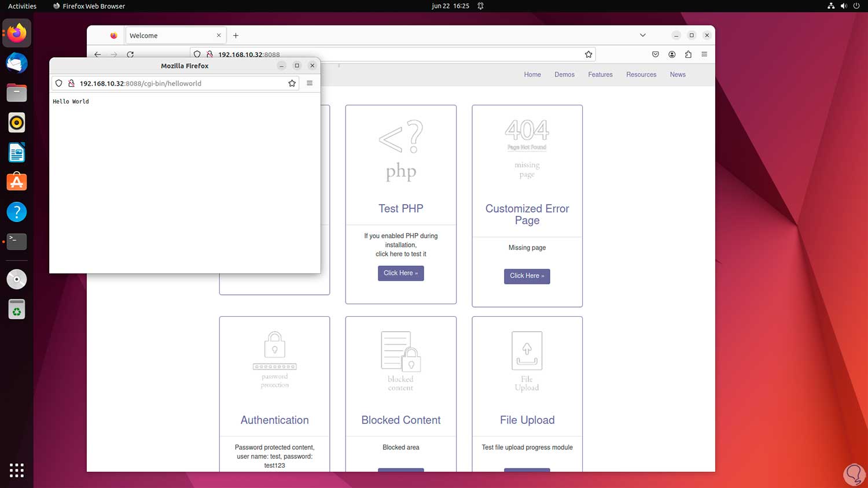
Task: Go back in the main Firefox window
Action: 97,54
